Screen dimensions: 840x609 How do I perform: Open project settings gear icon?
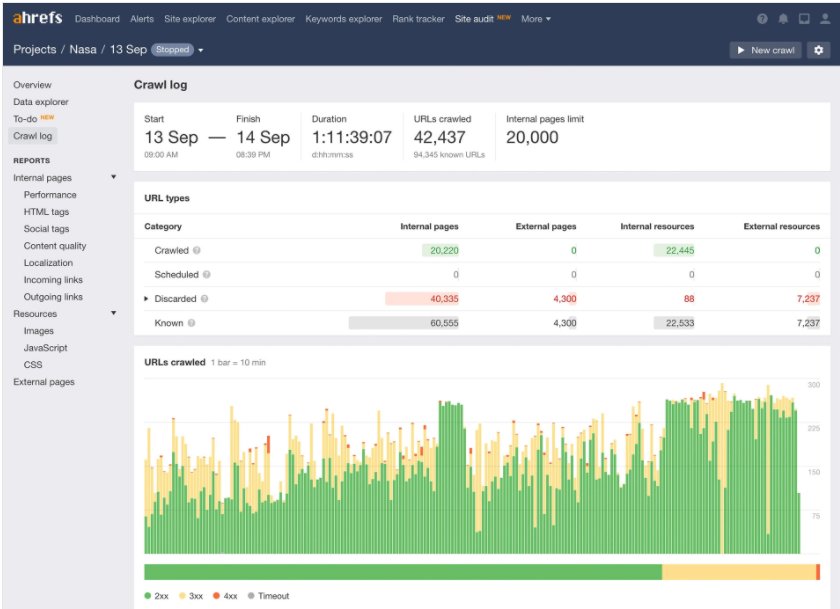click(819, 50)
